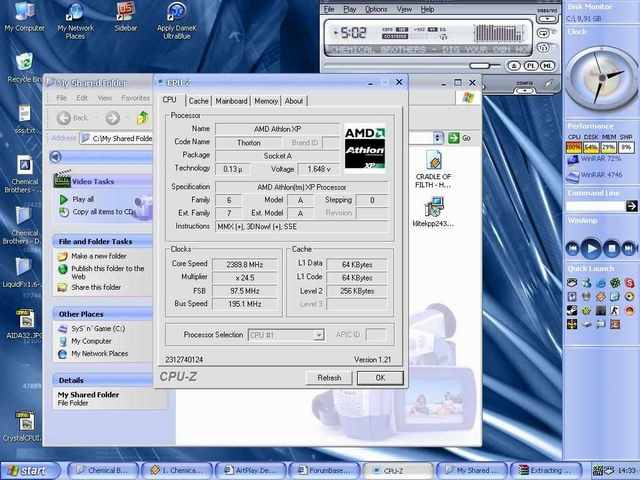Open the media library with ML button
Screen dimensions: 640x480
[547, 66]
